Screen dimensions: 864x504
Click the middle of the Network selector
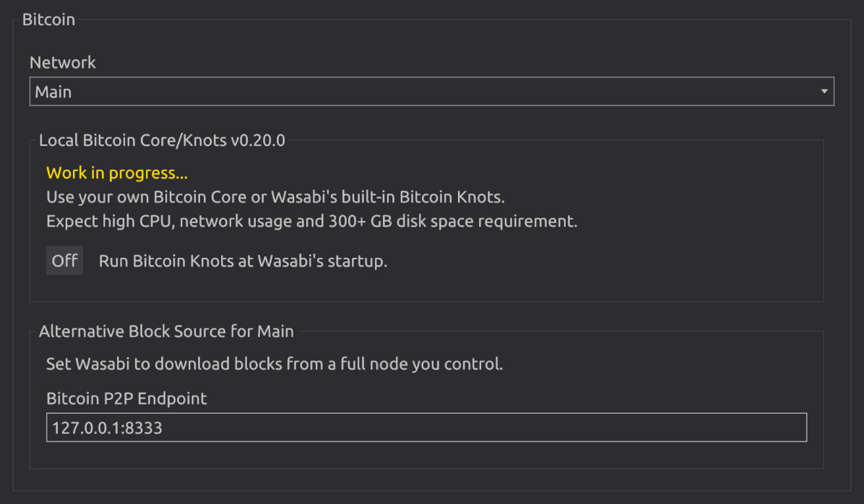click(x=431, y=92)
